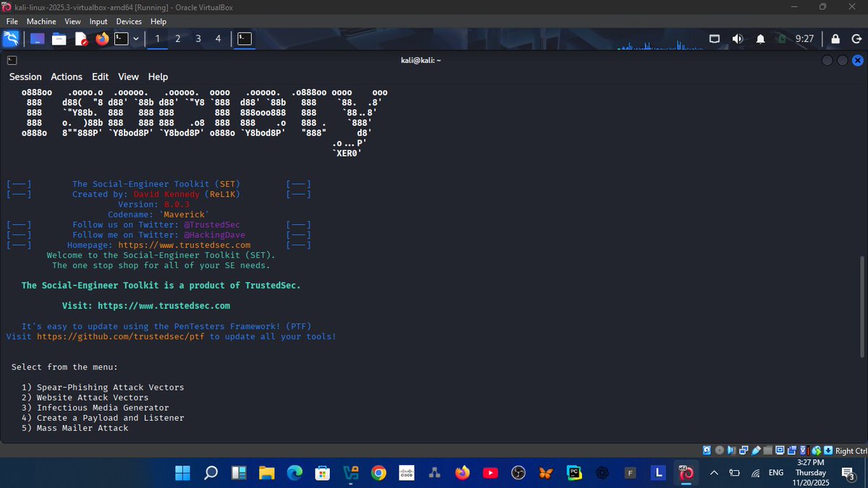Open Kali notifications bell
The height and width of the screenshot is (488, 868).
[760, 39]
